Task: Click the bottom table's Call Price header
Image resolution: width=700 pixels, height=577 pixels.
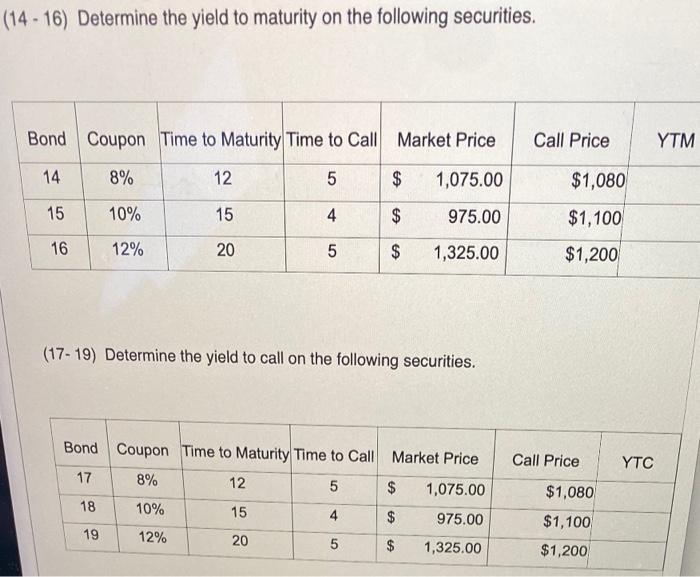Action: (545, 461)
